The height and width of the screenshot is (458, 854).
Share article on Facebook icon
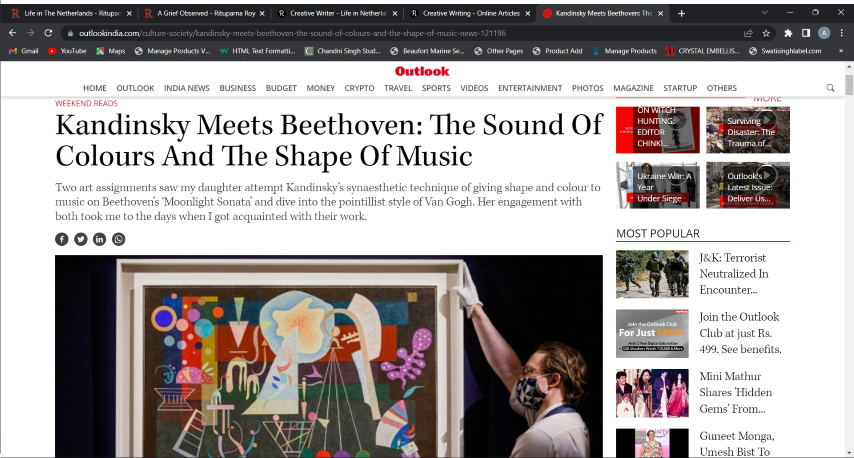coord(62,239)
